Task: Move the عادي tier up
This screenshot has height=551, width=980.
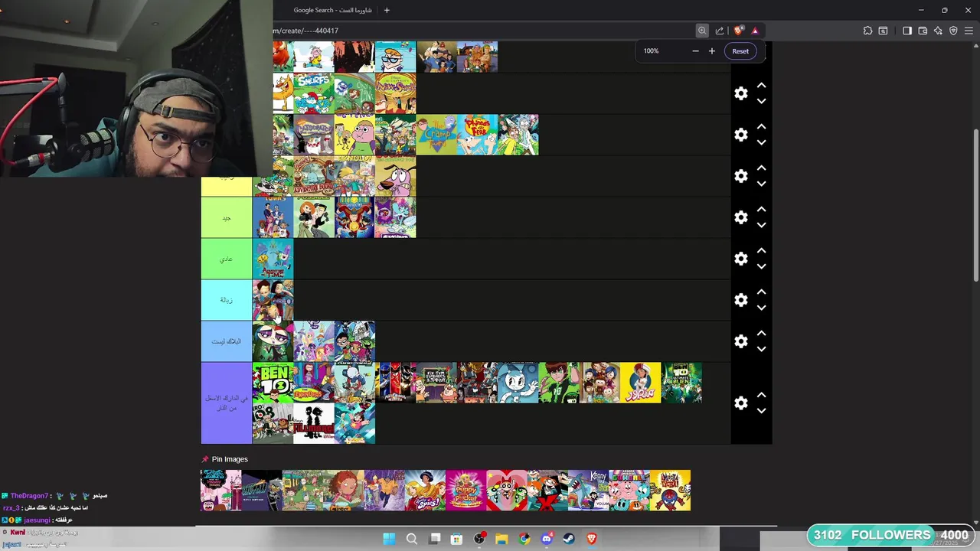Action: [x=761, y=251]
